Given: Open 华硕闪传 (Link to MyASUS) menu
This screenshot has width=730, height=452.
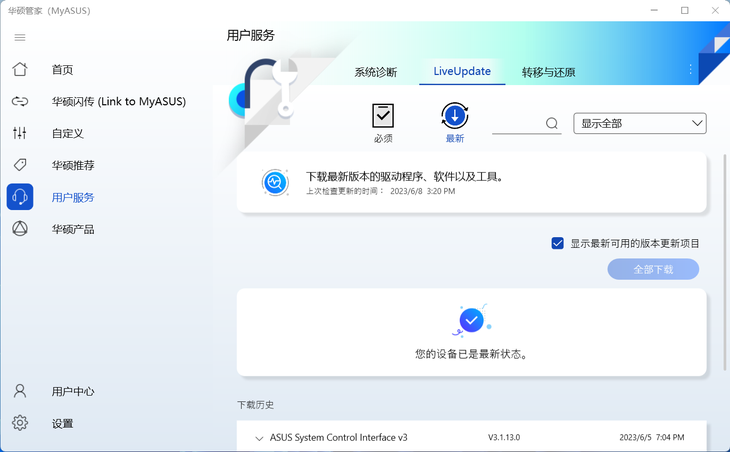Looking at the screenshot, I should coord(119,101).
